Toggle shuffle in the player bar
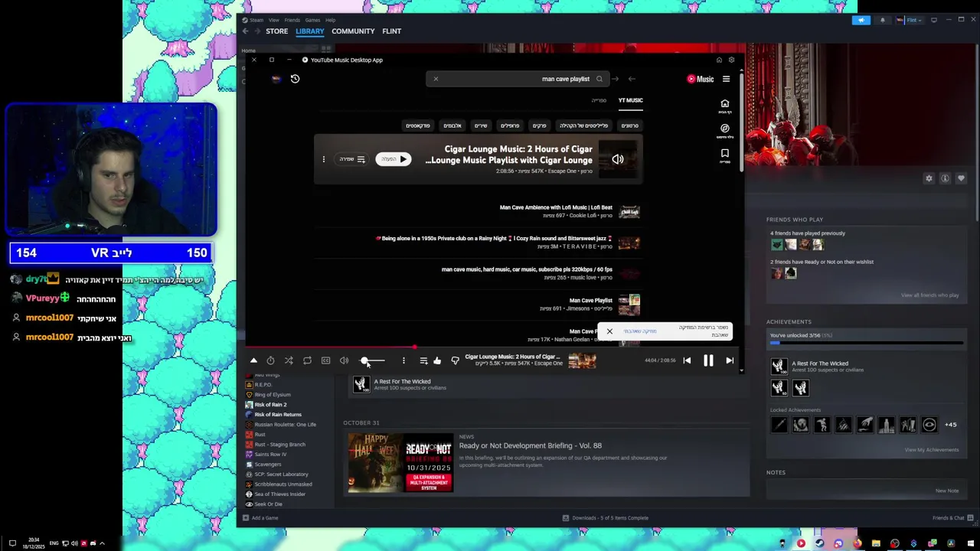The height and width of the screenshot is (551, 980). [x=289, y=360]
